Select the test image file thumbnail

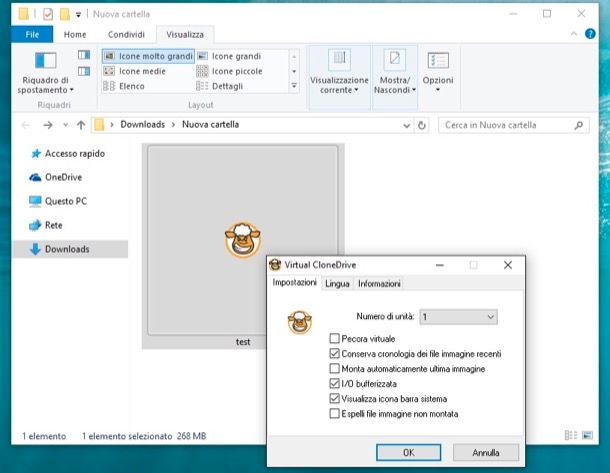[x=243, y=240]
